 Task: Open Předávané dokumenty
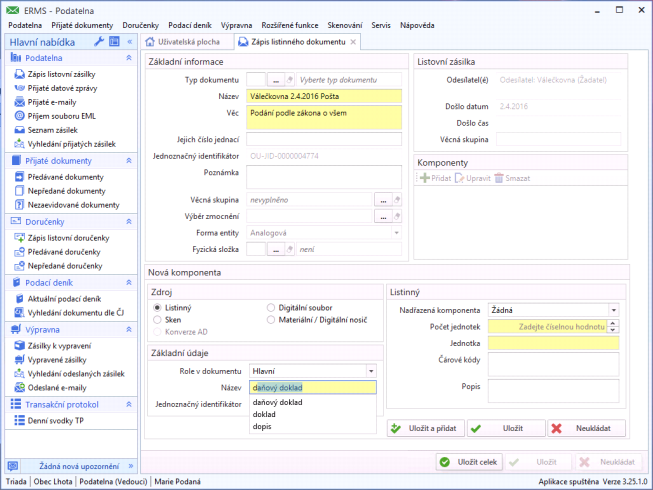point(65,177)
